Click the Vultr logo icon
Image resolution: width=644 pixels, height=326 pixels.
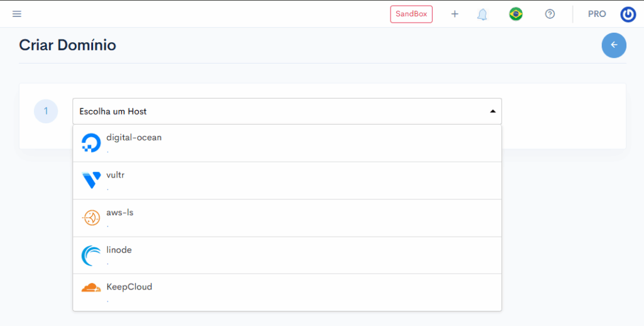[91, 180]
